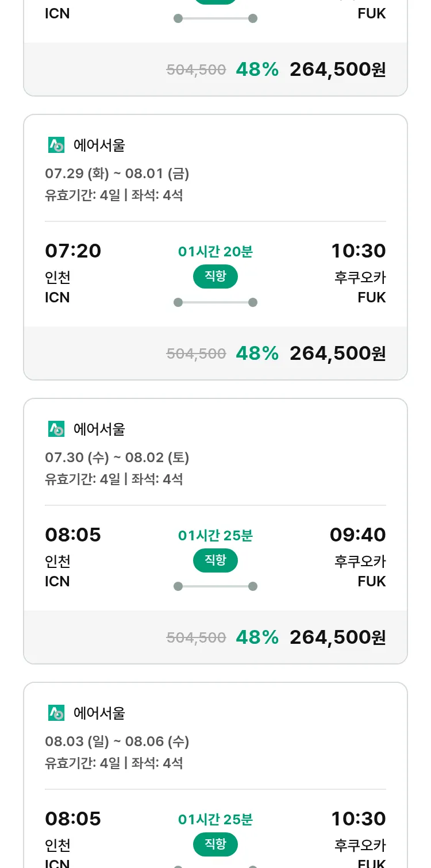Click route line under 01시간 20분 duration
Image resolution: width=431 pixels, height=868 pixels.
(x=215, y=302)
